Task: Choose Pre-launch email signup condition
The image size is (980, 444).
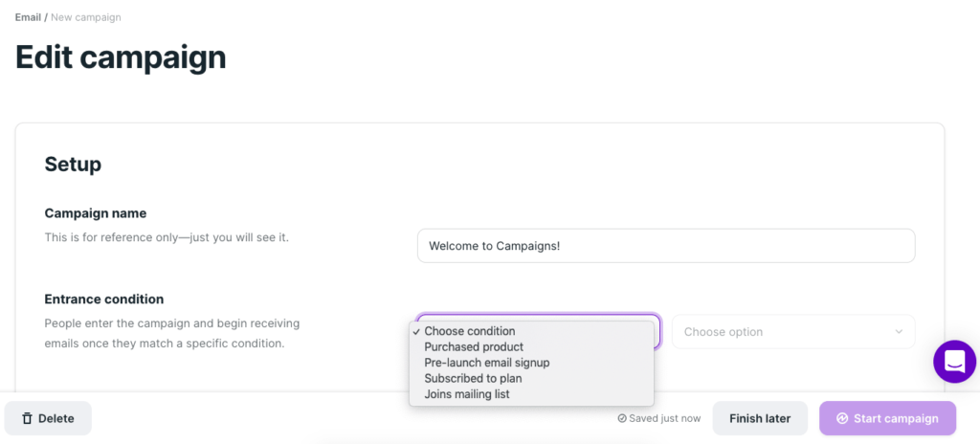Action: (486, 363)
